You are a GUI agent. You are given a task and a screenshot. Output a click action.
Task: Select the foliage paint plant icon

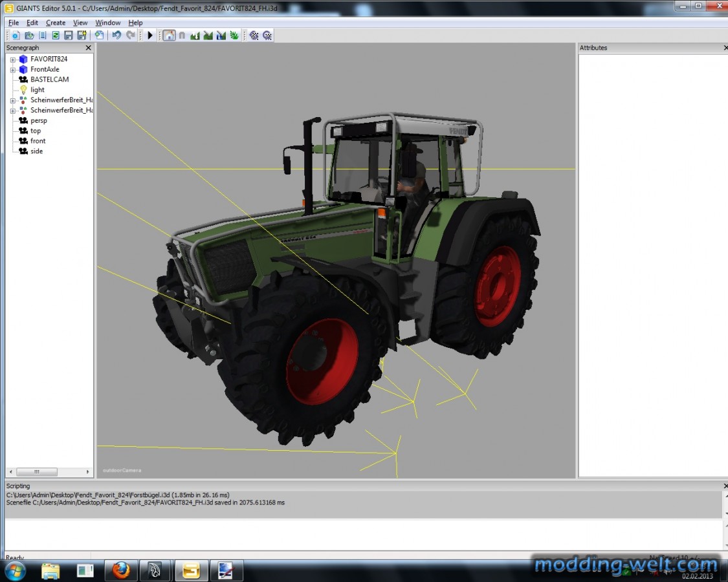234,36
